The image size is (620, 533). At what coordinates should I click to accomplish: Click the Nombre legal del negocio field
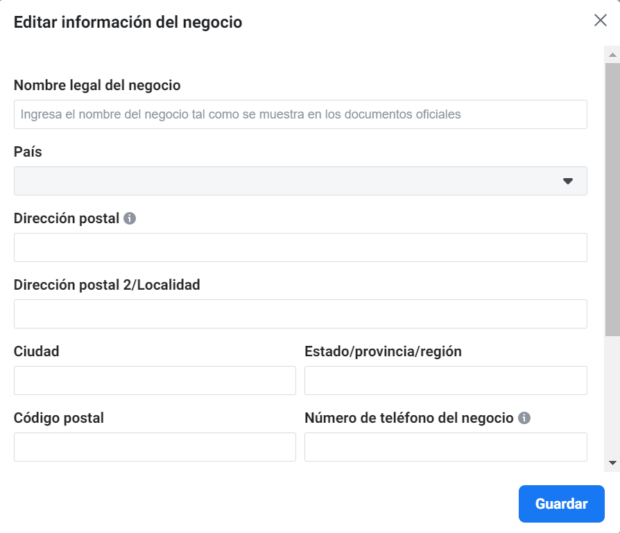[x=301, y=114]
